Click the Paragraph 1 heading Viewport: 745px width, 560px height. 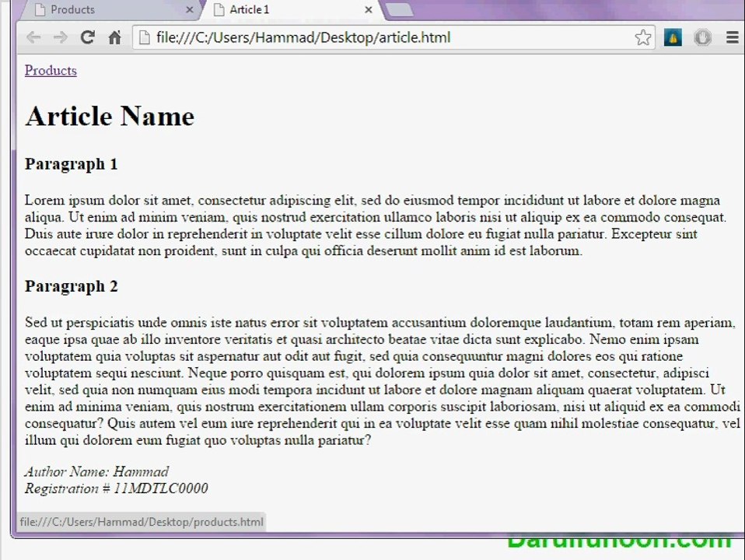coord(72,164)
